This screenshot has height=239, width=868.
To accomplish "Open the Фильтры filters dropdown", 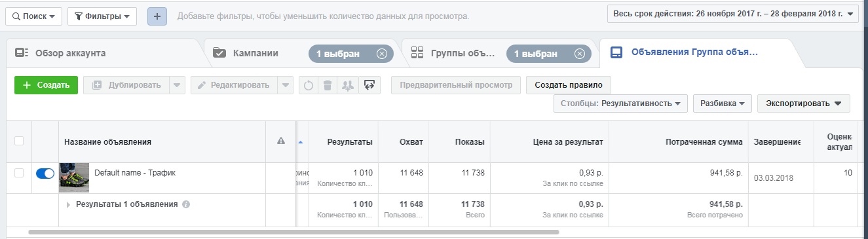I will 102,16.
